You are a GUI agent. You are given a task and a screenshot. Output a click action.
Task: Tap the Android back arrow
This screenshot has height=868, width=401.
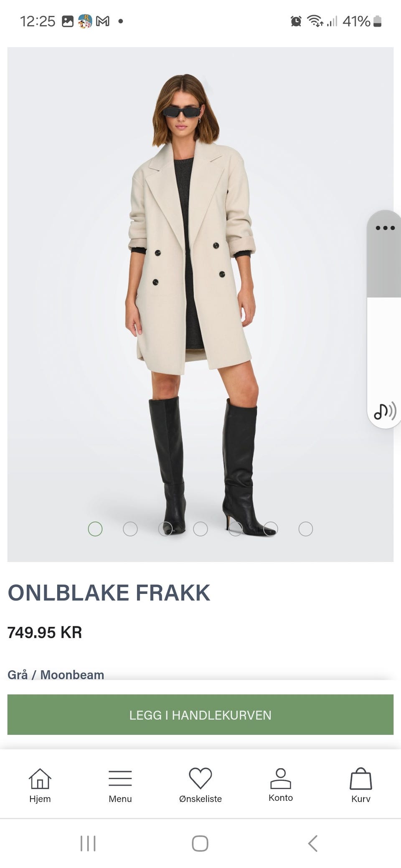[x=313, y=843]
